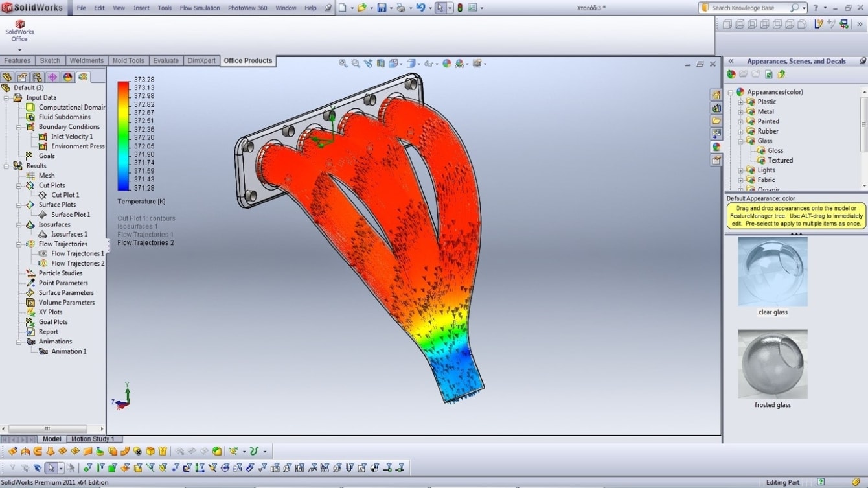This screenshot has width=868, height=488.
Task: Open the Flow Simulation menu
Action: [x=200, y=8]
